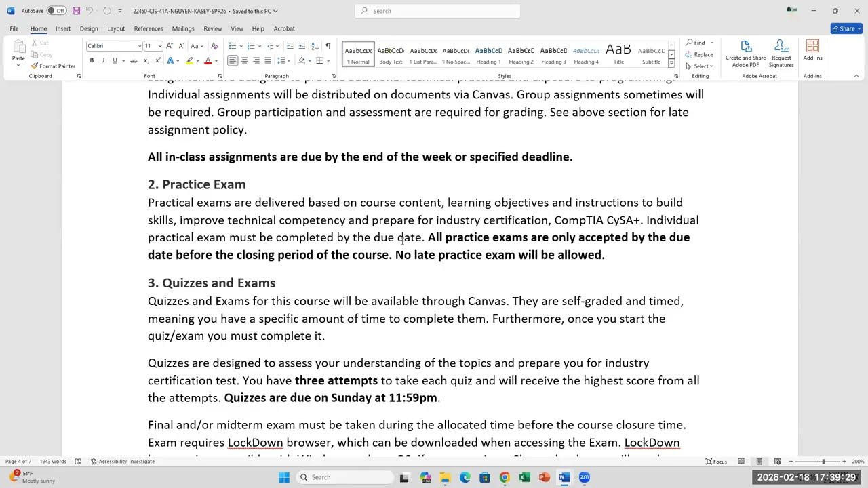Toggle Justify alignment
The width and height of the screenshot is (868, 488).
point(268,61)
